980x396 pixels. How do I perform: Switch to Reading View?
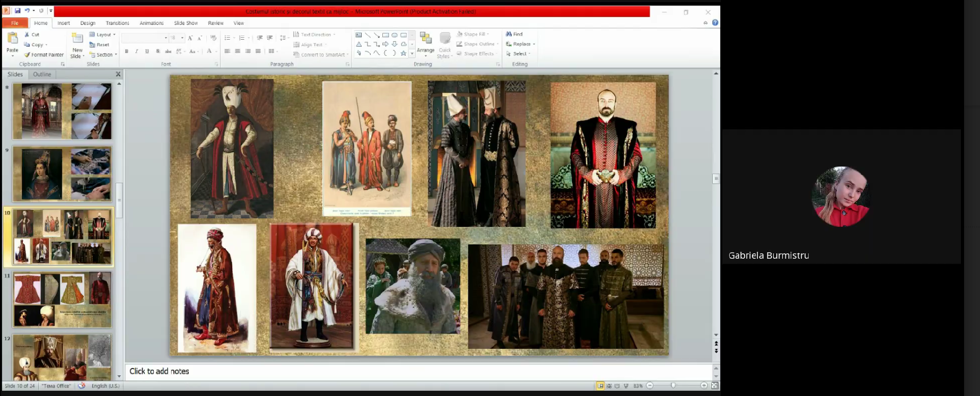pyautogui.click(x=617, y=386)
